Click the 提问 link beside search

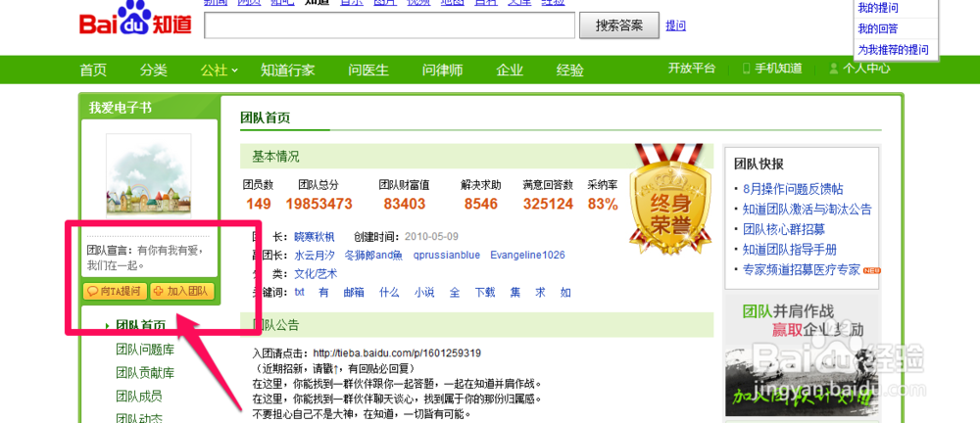[675, 25]
